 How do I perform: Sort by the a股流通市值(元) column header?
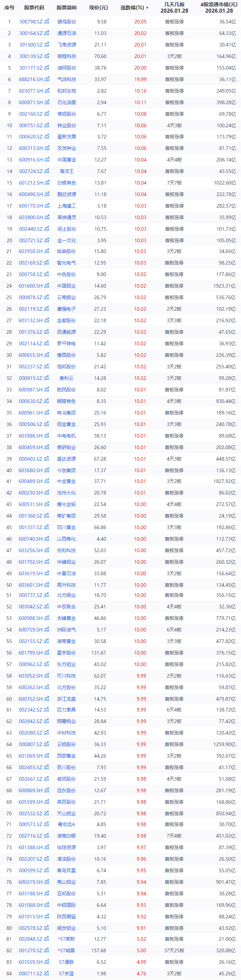[219, 8]
